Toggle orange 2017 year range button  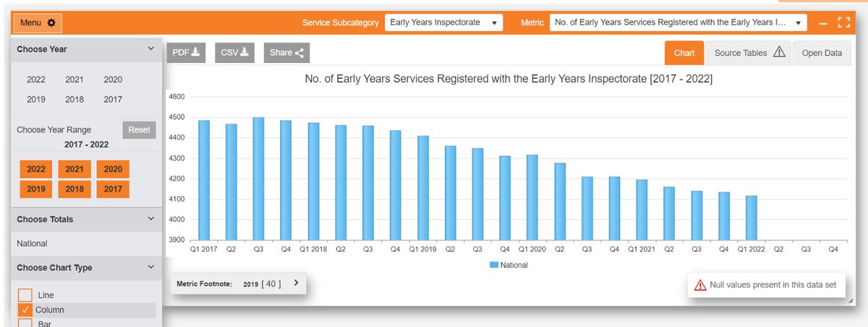pyautogui.click(x=113, y=190)
